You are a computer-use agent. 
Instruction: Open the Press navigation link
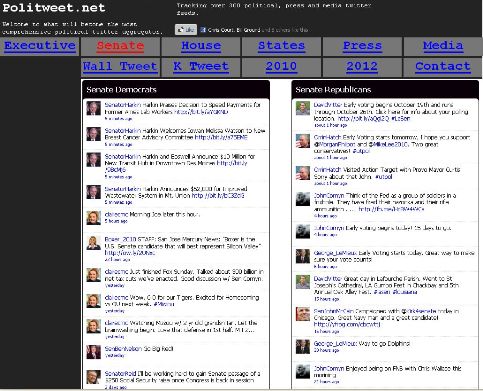(x=362, y=46)
